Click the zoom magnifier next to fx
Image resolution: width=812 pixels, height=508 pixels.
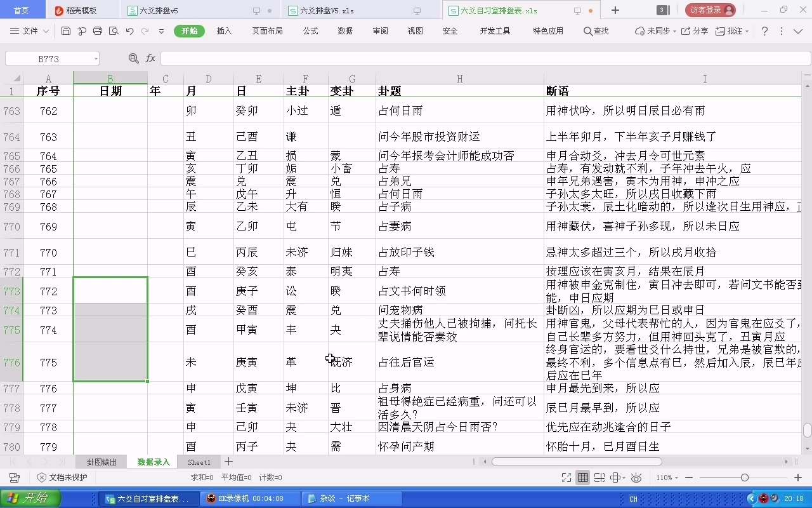[134, 58]
